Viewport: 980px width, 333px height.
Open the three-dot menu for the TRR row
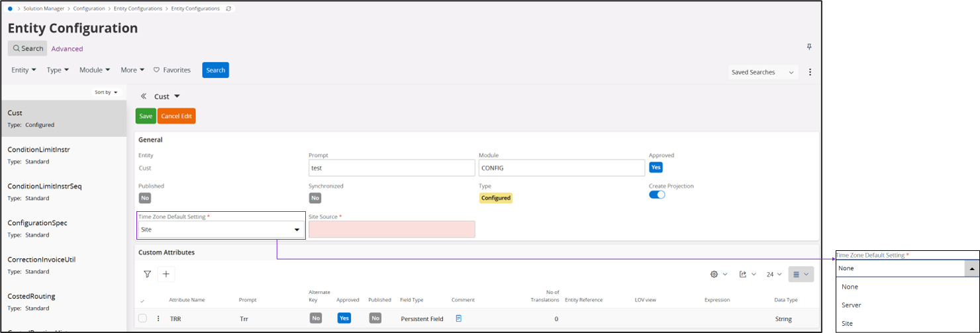[x=158, y=318]
